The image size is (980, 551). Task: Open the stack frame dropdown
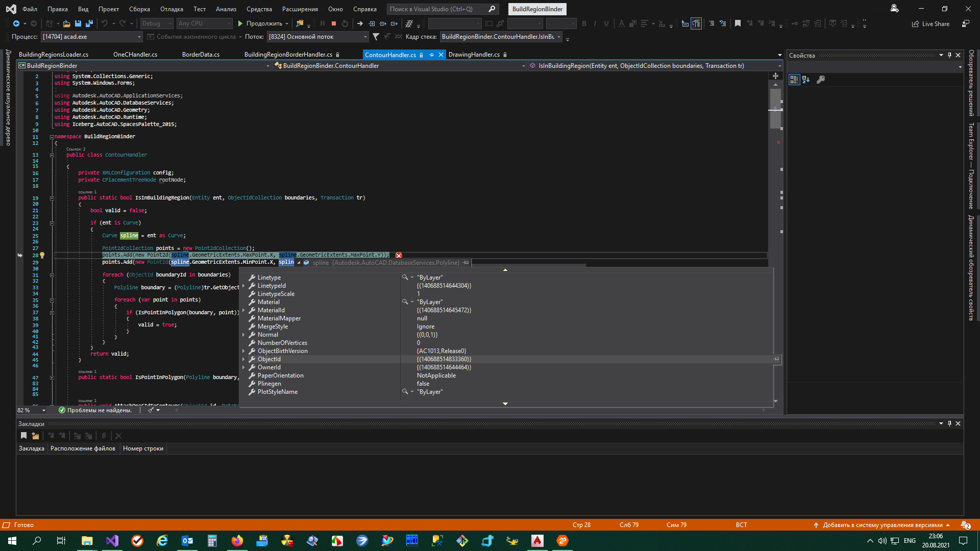(501, 37)
